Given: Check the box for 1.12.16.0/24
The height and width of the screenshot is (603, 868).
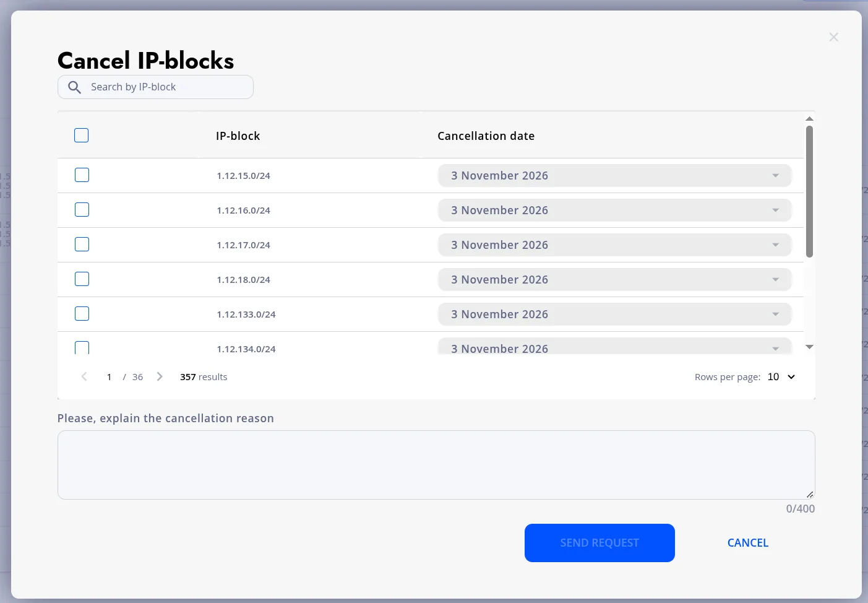Looking at the screenshot, I should click(82, 210).
